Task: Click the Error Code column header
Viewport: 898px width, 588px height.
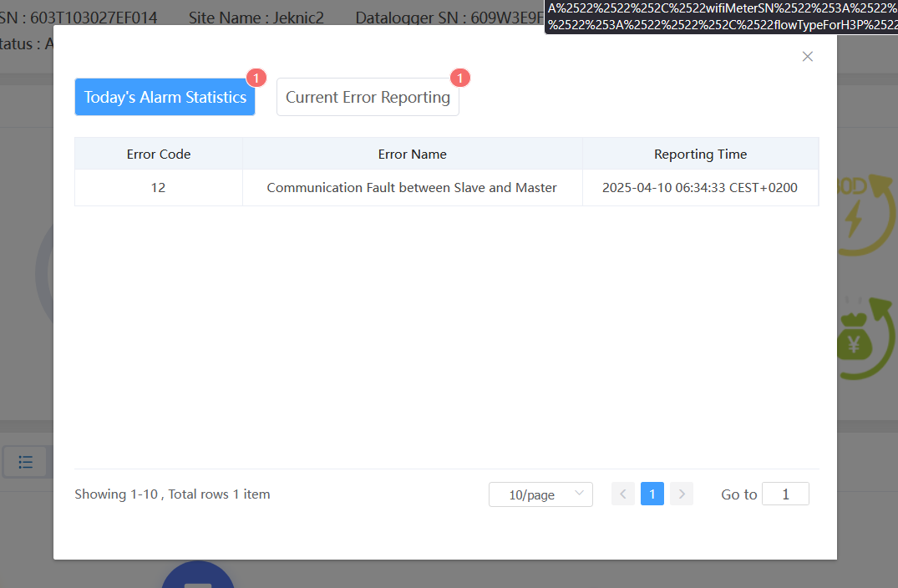Action: tap(159, 154)
